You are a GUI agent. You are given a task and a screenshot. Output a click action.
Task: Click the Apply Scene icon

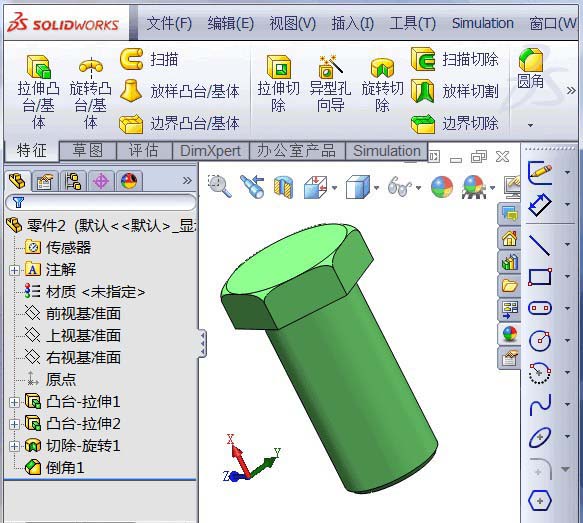(x=474, y=187)
